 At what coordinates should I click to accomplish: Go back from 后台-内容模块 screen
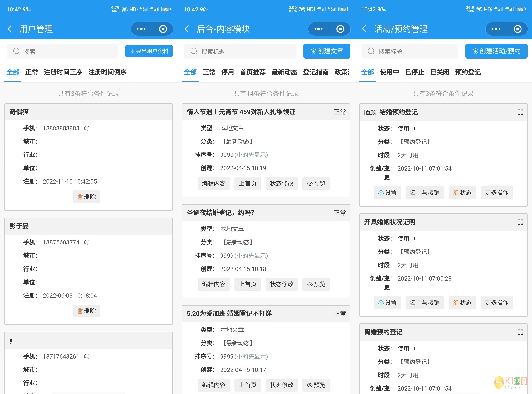[x=187, y=29]
